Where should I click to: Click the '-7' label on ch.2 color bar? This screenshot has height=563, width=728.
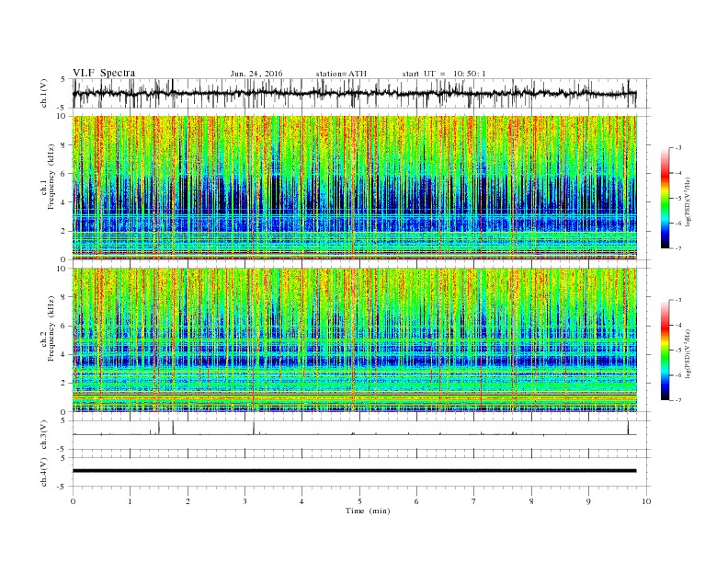[x=677, y=400]
